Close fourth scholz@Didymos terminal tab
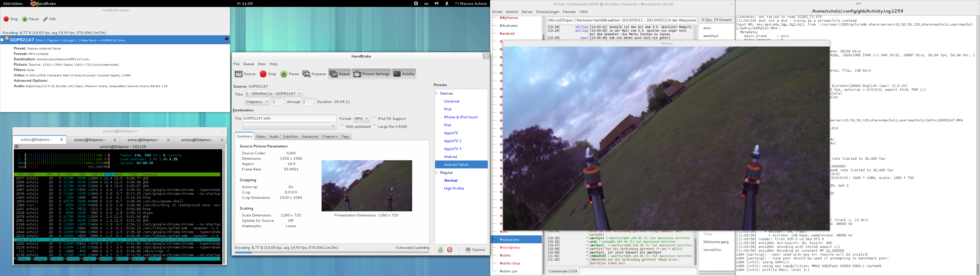 [x=222, y=140]
